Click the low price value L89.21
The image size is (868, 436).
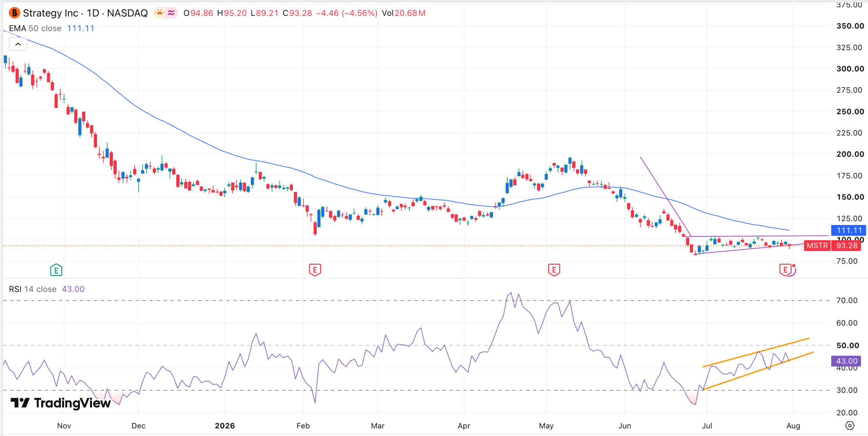coord(264,13)
